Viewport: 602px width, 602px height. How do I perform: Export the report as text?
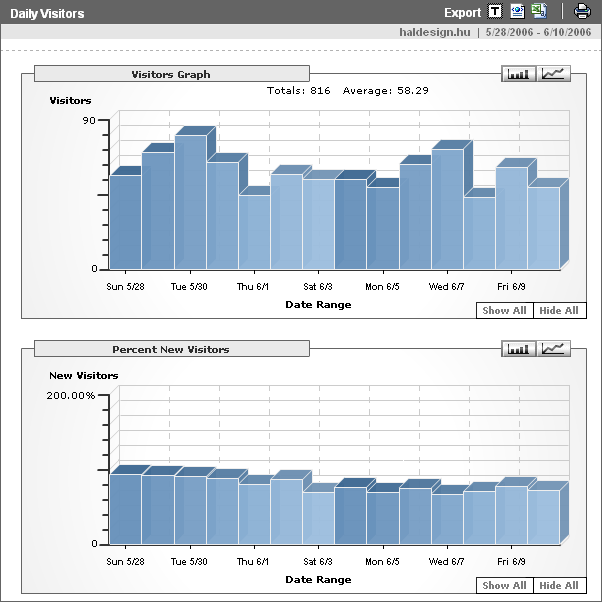[496, 12]
